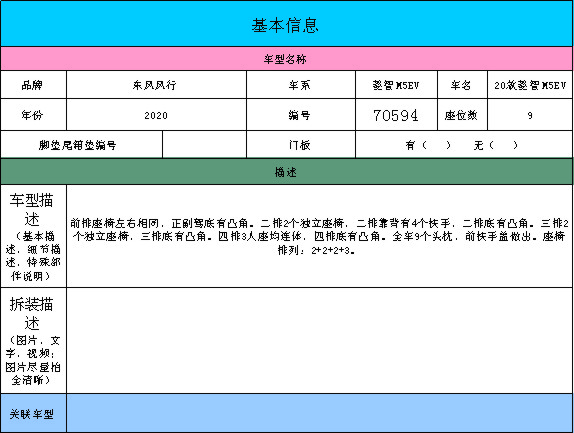The width and height of the screenshot is (574, 433).
Task: Click the empty 关联车型 value cell
Action: tap(320, 413)
